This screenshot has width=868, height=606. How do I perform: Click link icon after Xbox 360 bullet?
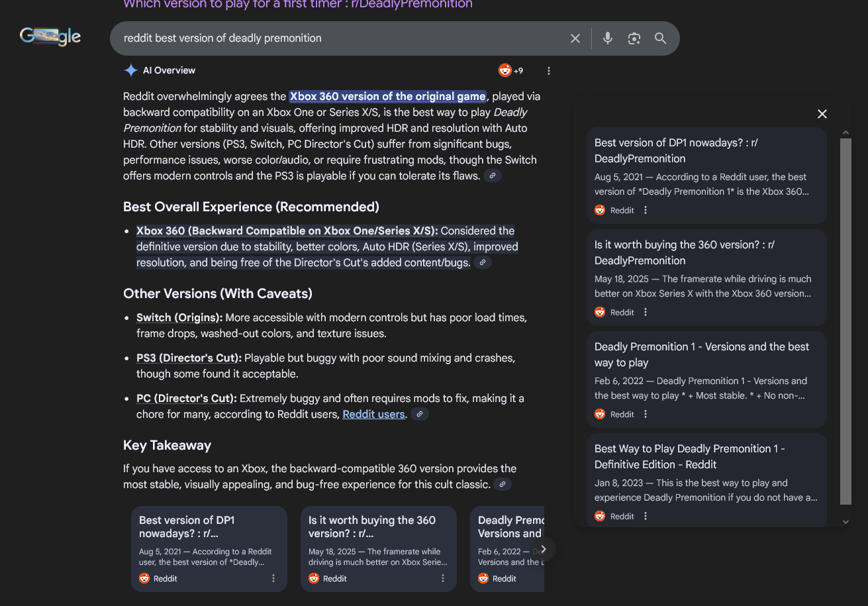point(483,263)
